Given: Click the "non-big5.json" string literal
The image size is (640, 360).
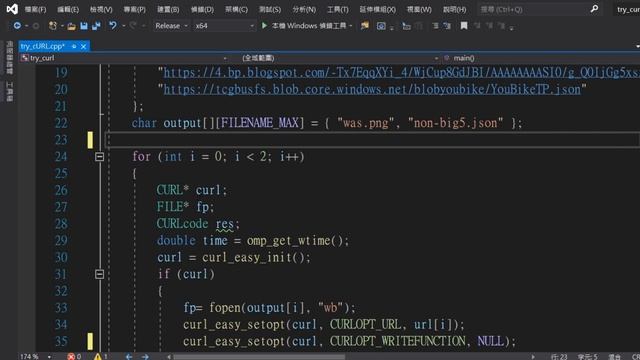Looking at the screenshot, I should tap(456, 123).
